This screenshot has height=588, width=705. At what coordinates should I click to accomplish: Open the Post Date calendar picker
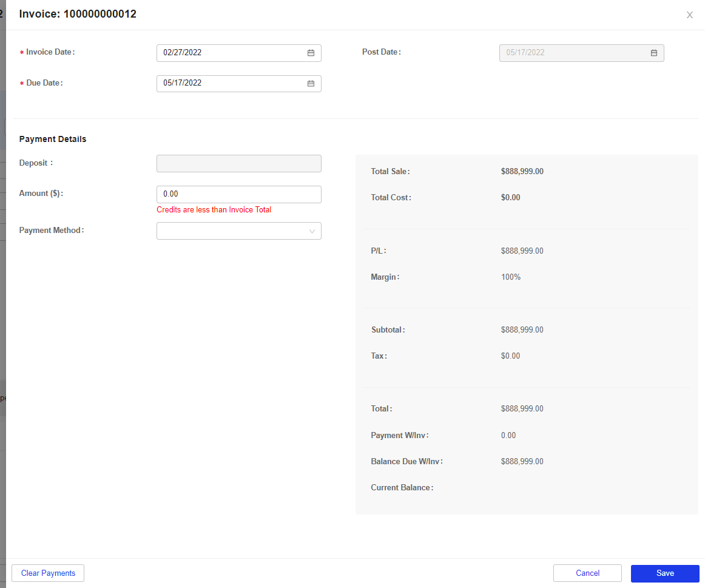(653, 53)
